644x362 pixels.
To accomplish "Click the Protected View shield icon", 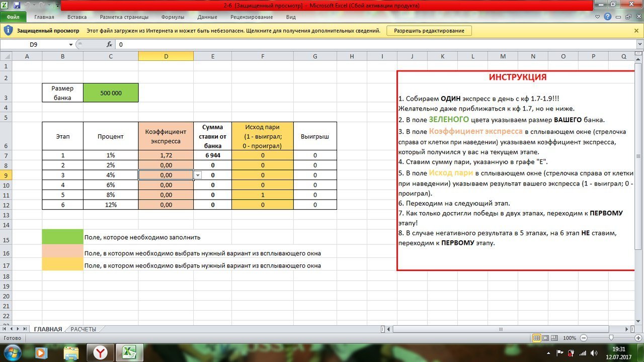I will 8,31.
